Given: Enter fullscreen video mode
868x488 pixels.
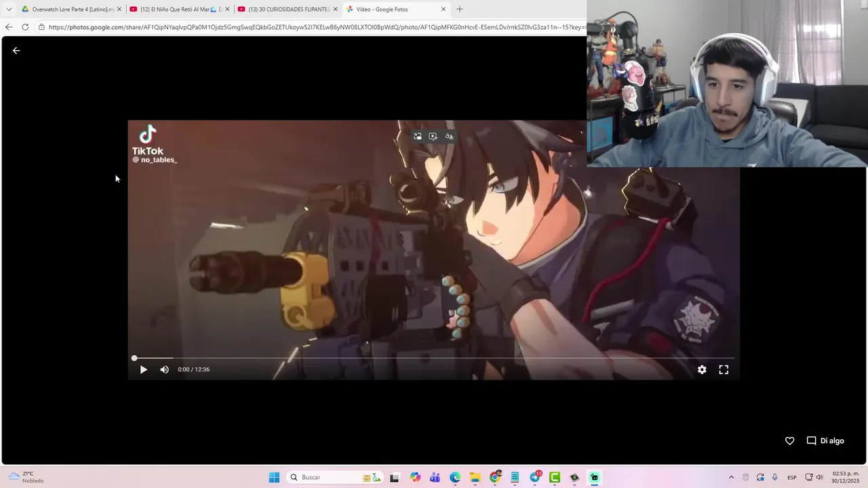Looking at the screenshot, I should (724, 369).
